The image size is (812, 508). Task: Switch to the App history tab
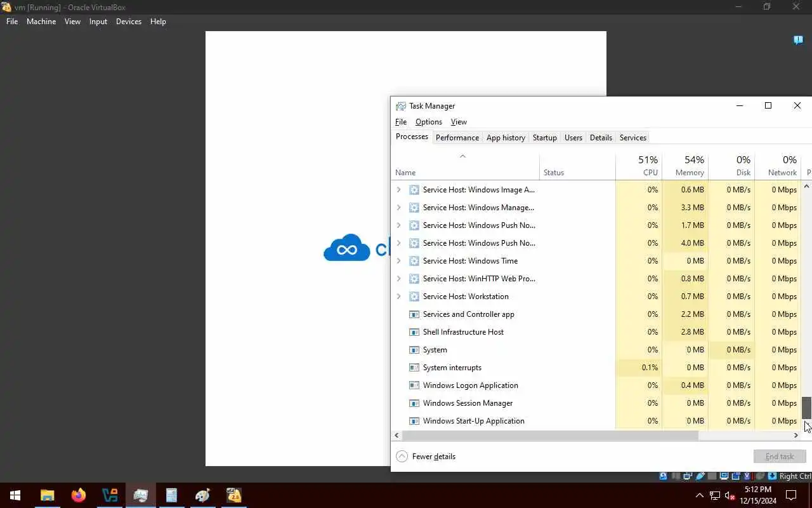506,138
